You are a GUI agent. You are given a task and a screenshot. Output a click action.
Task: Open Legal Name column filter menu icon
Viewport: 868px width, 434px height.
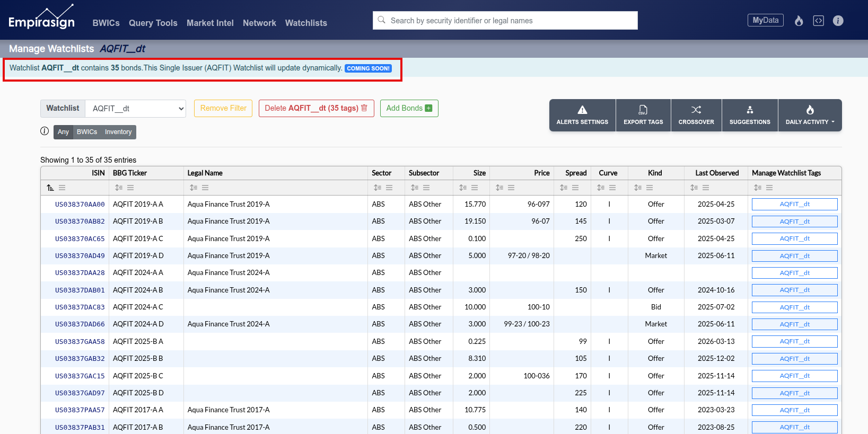(205, 188)
